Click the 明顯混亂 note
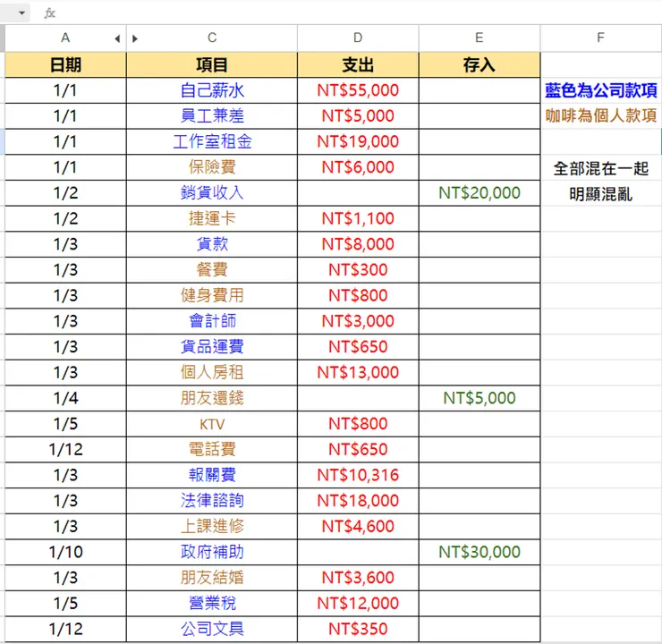 pos(601,194)
